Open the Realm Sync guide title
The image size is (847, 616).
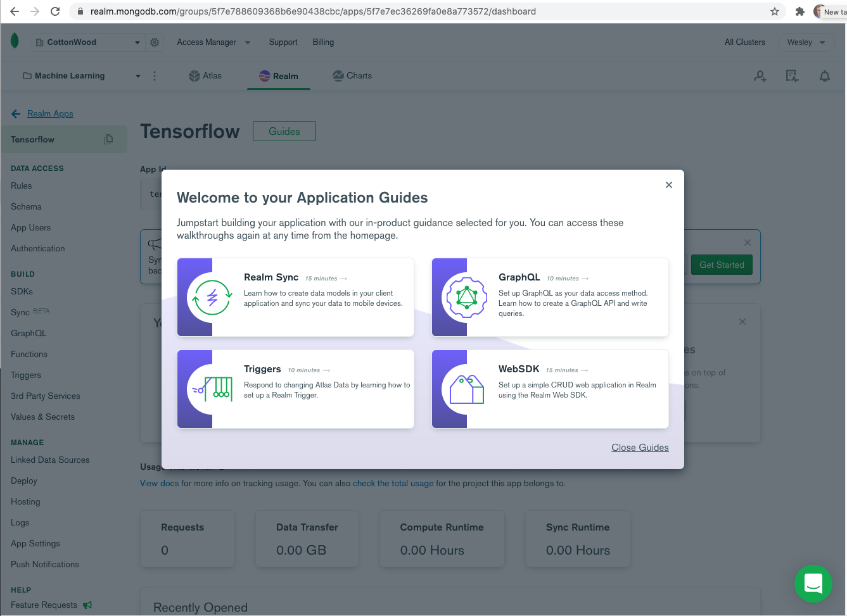point(271,277)
